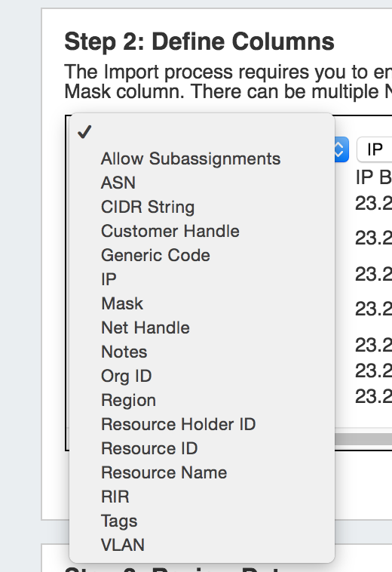
Task: Open the second column IP dropdown
Action: coord(375,149)
